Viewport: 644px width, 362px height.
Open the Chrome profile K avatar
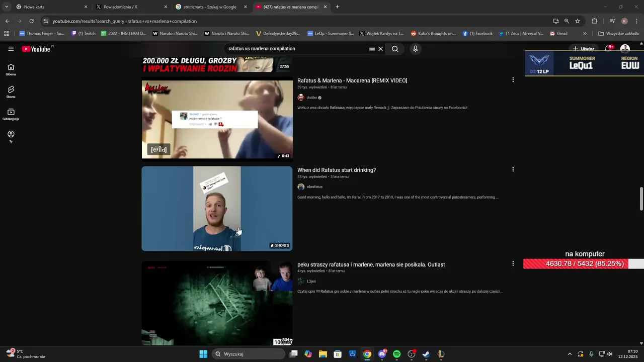click(624, 21)
